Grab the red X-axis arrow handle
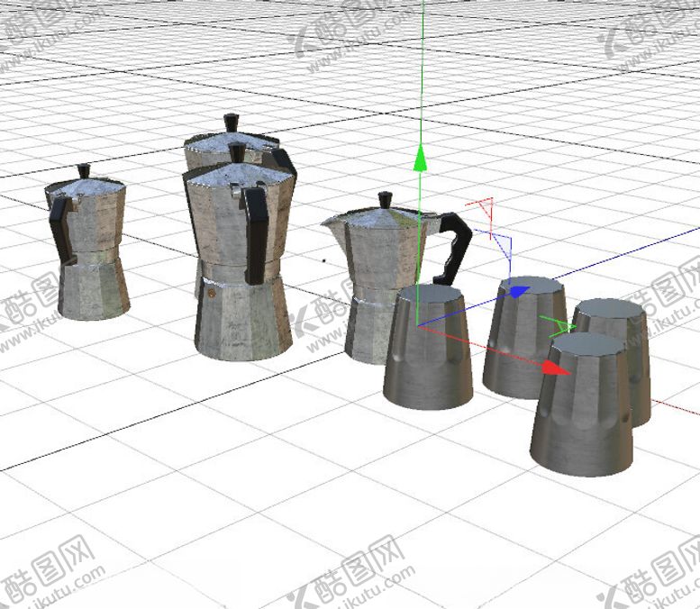The image size is (700, 609). [555, 368]
